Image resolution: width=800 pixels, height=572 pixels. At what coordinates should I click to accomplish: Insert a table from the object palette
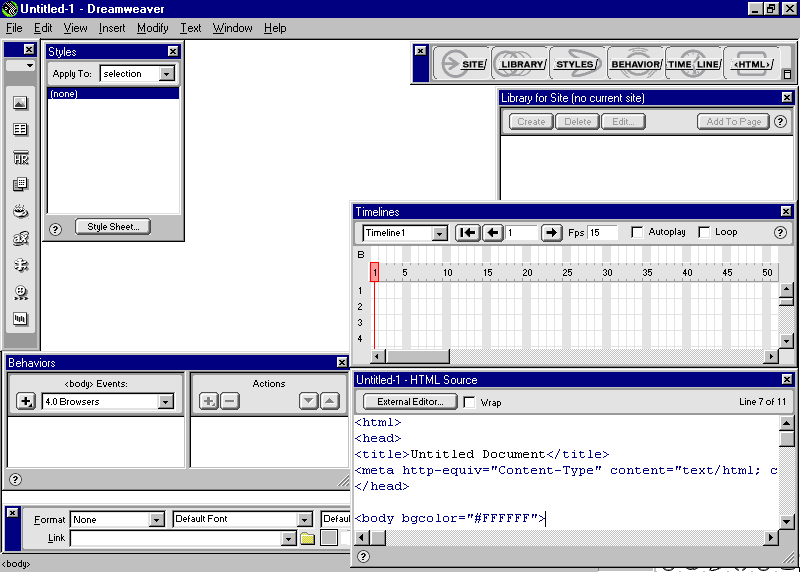tap(20, 130)
